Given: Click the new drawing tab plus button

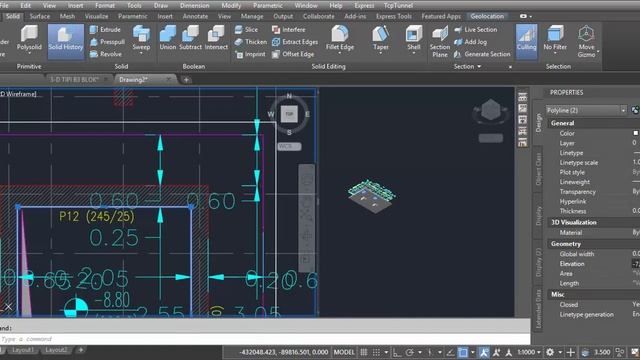Looking at the screenshot, I should (x=186, y=80).
